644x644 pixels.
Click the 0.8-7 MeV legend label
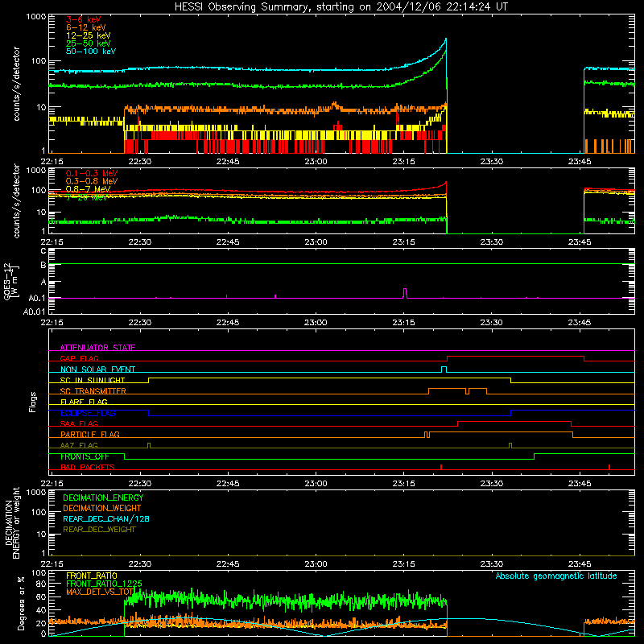point(88,189)
